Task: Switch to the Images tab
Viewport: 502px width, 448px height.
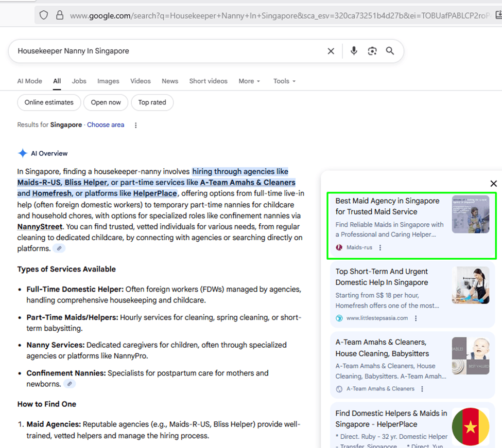Action: 108,81
